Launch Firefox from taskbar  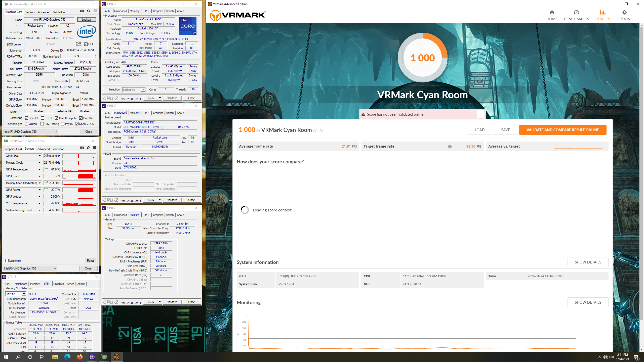79,357
